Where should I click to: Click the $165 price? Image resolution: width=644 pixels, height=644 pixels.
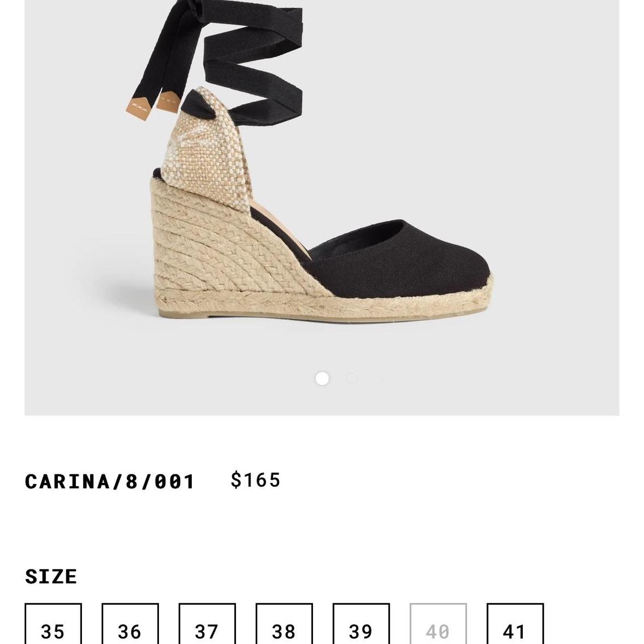[256, 480]
